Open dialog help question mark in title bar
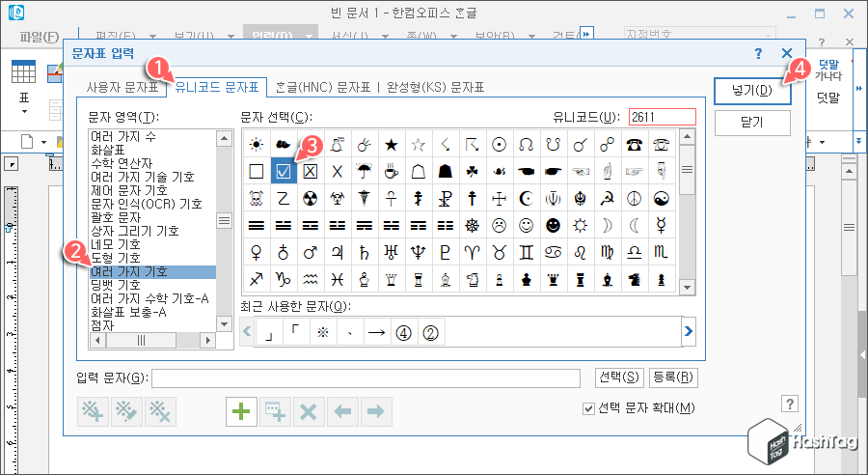This screenshot has width=868, height=475. [758, 53]
